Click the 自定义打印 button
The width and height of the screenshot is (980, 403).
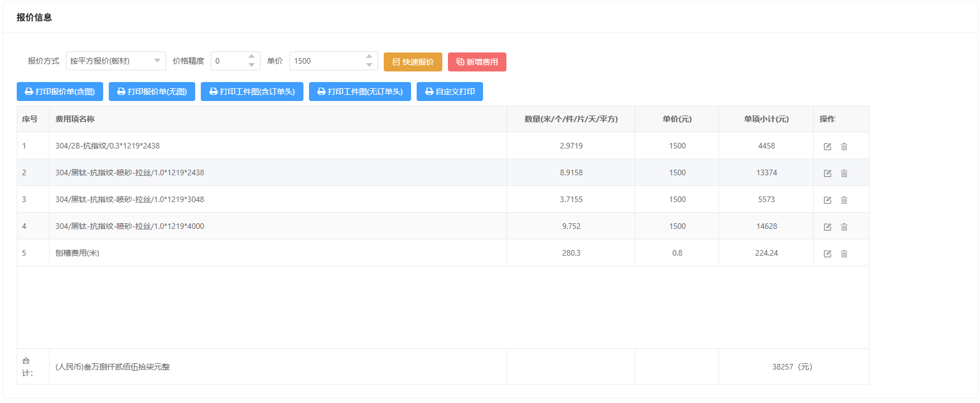click(x=450, y=92)
